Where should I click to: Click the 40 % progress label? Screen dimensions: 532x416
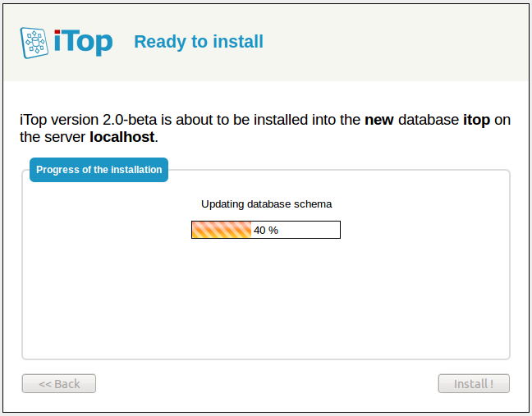tap(266, 230)
